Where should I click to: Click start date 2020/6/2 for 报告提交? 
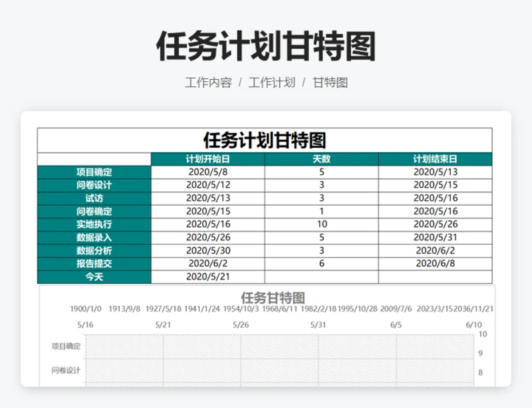pos(208,264)
